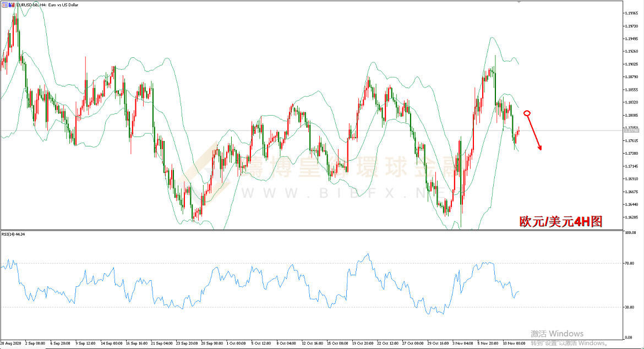
Task: Click the current price tag on price axis
Action: point(632,130)
